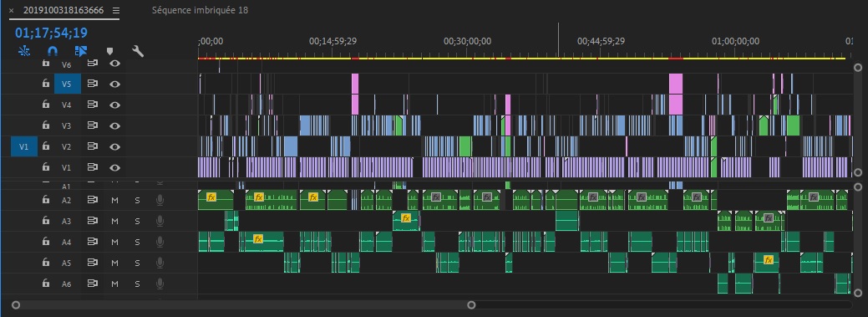Disable track targeting on V5

pyautogui.click(x=68, y=84)
